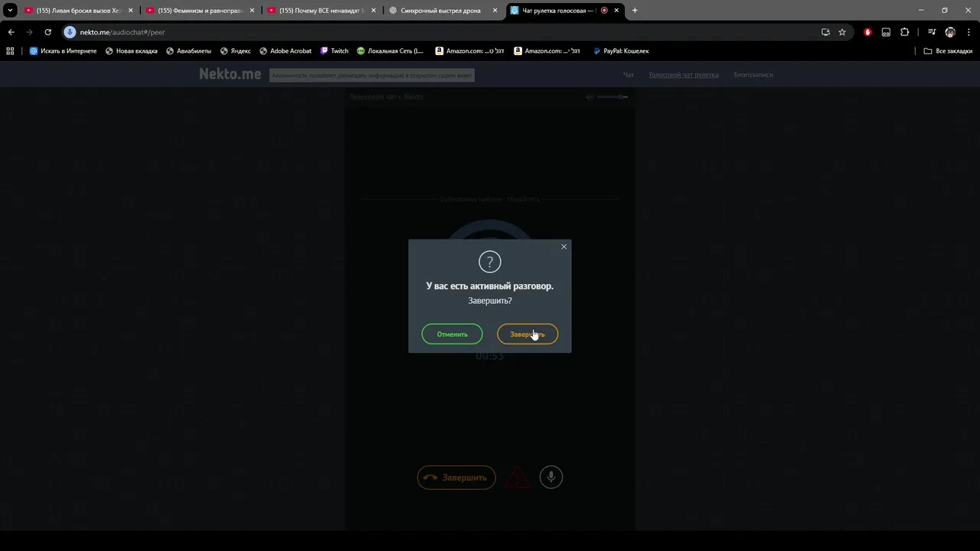Restore down the Chrome window

pos(944,11)
